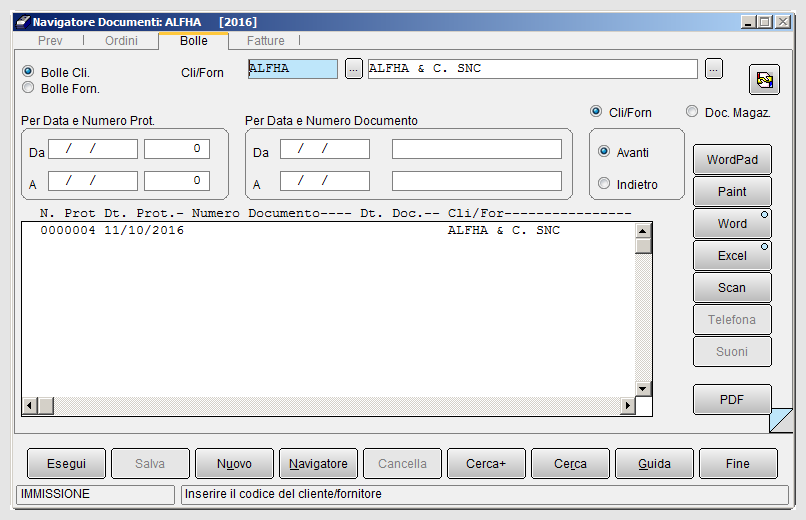Click the Navigatore Documenti title bar icon

point(23,22)
